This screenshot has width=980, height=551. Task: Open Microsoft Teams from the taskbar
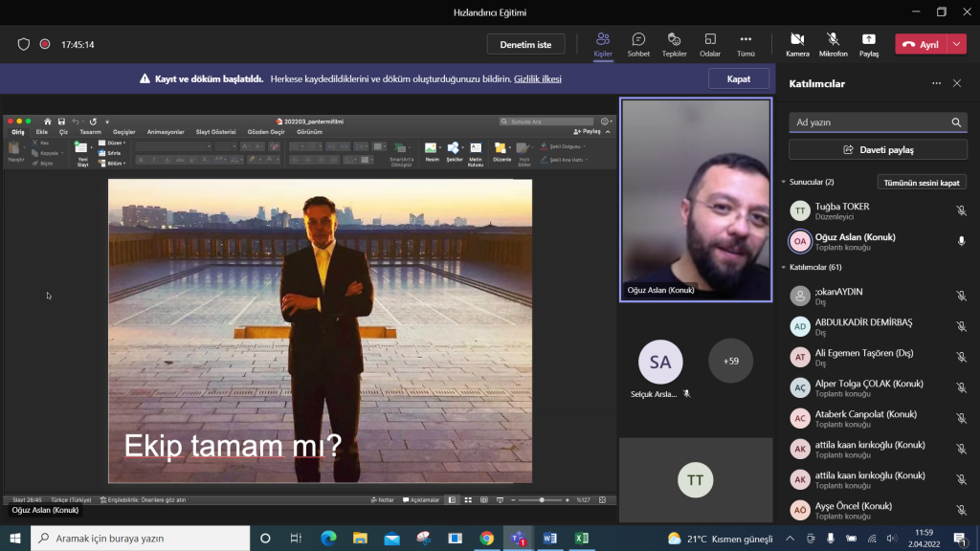518,539
